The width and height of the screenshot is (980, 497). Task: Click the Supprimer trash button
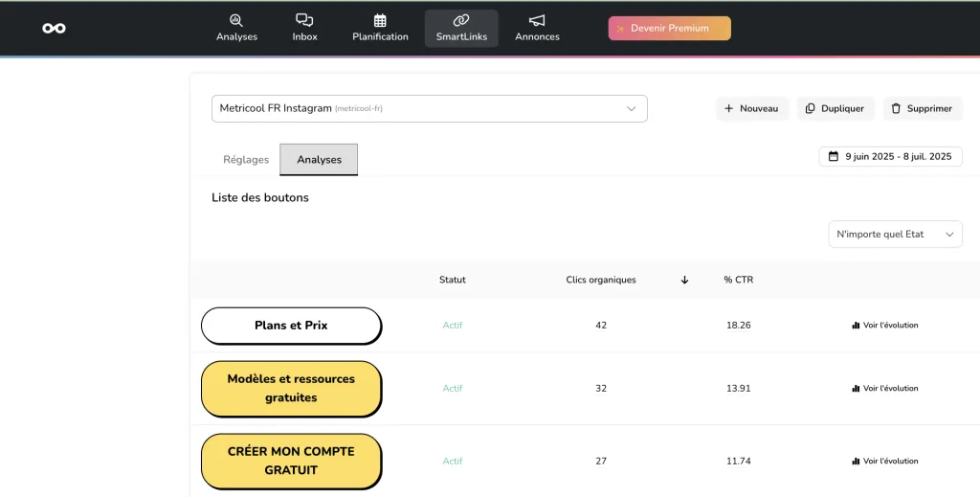(x=922, y=109)
